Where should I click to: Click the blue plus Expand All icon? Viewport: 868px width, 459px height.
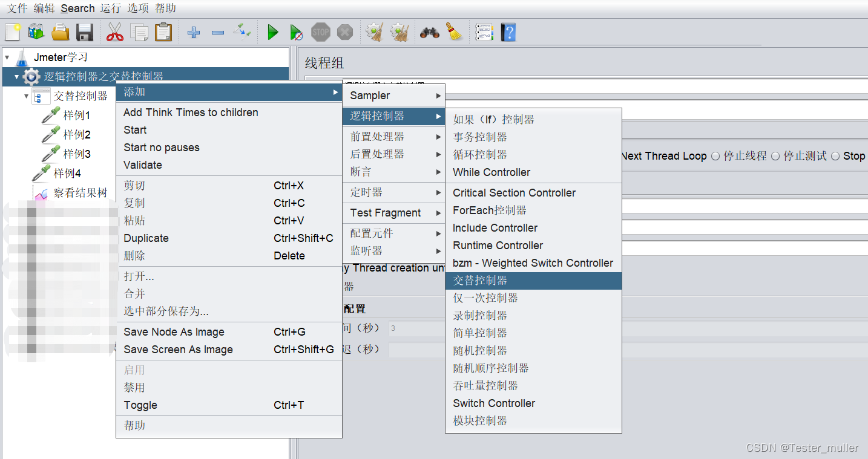click(x=194, y=32)
